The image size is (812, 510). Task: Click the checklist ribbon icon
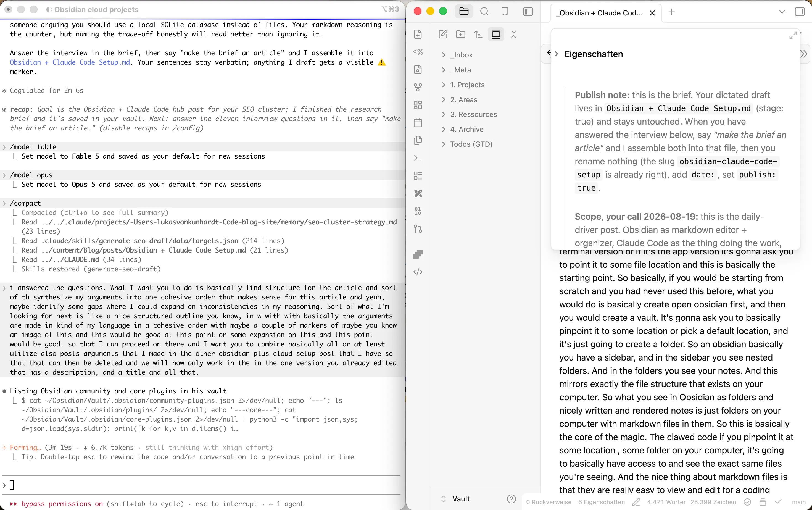418,176
